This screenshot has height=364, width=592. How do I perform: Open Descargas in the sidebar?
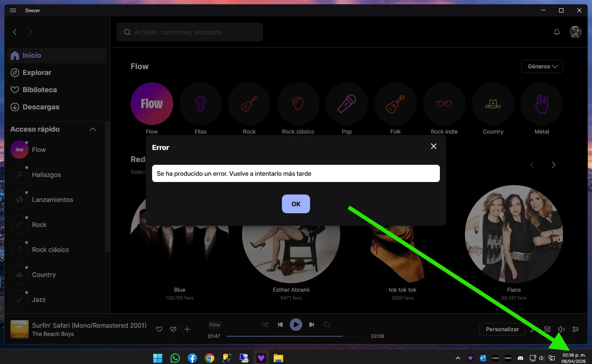pyautogui.click(x=57, y=107)
